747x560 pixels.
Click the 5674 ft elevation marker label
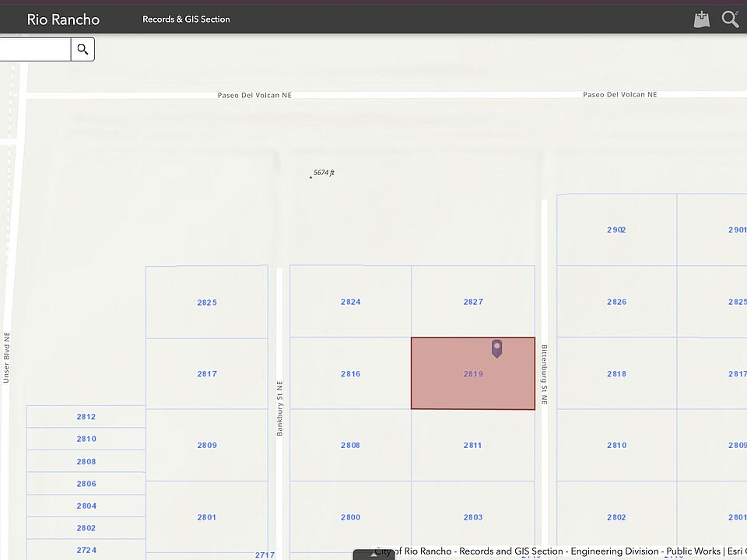point(324,173)
